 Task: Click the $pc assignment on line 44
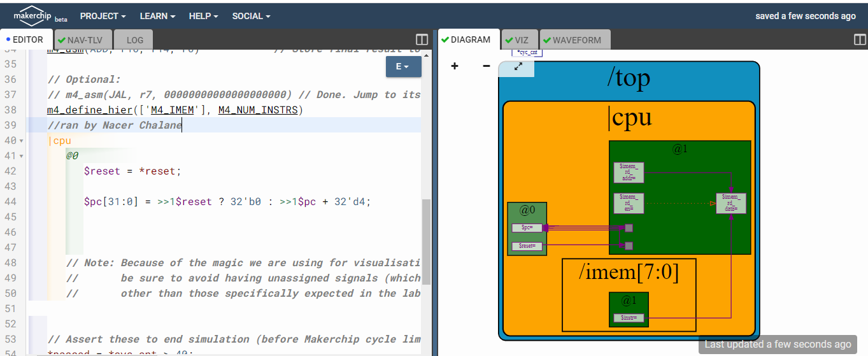pyautogui.click(x=227, y=202)
